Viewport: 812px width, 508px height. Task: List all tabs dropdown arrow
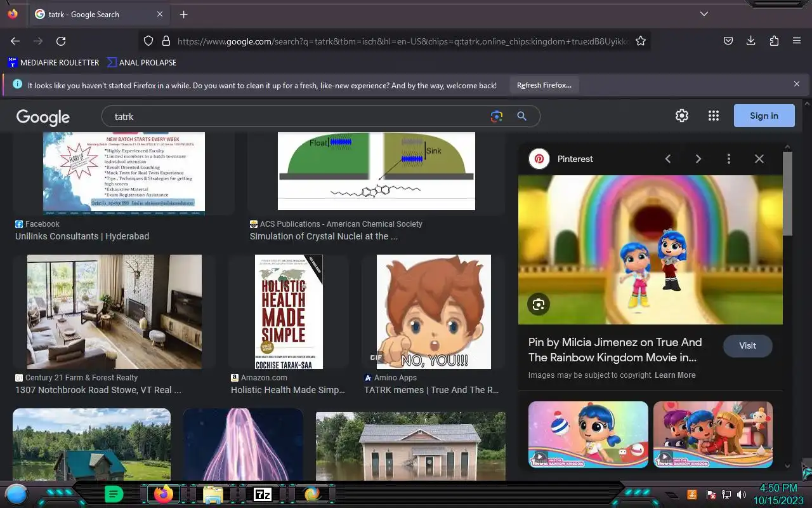(x=704, y=14)
